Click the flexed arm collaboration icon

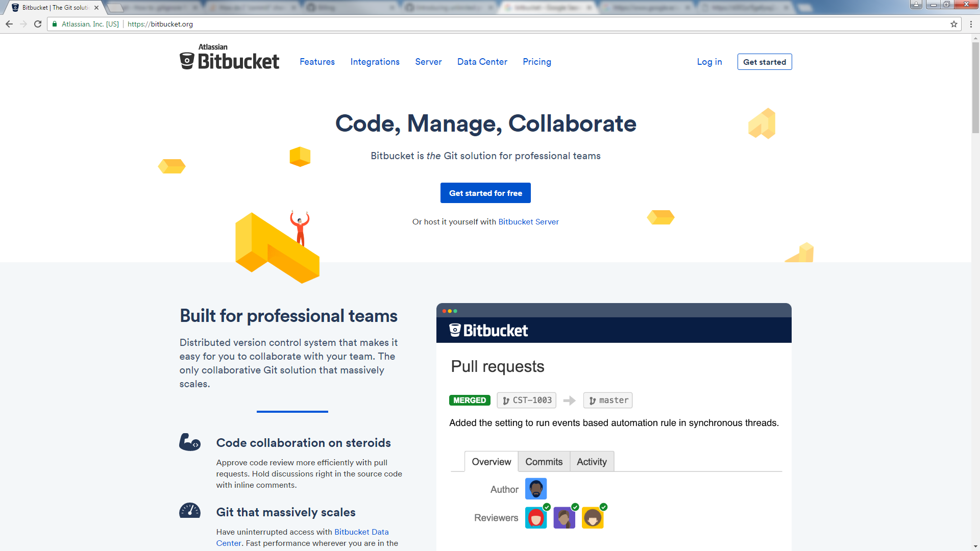pyautogui.click(x=189, y=442)
